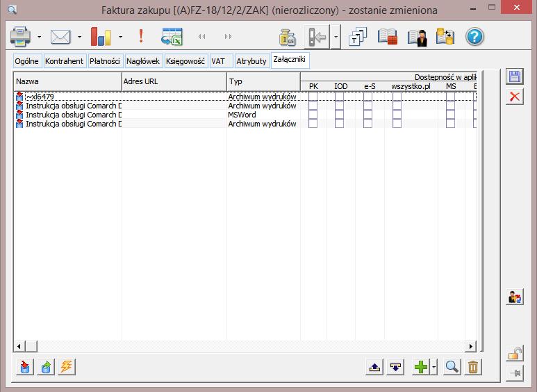Switch to the Kontrahent tab

65,61
